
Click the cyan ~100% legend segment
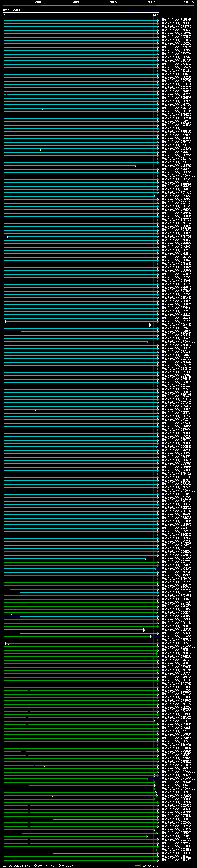[175, 6]
